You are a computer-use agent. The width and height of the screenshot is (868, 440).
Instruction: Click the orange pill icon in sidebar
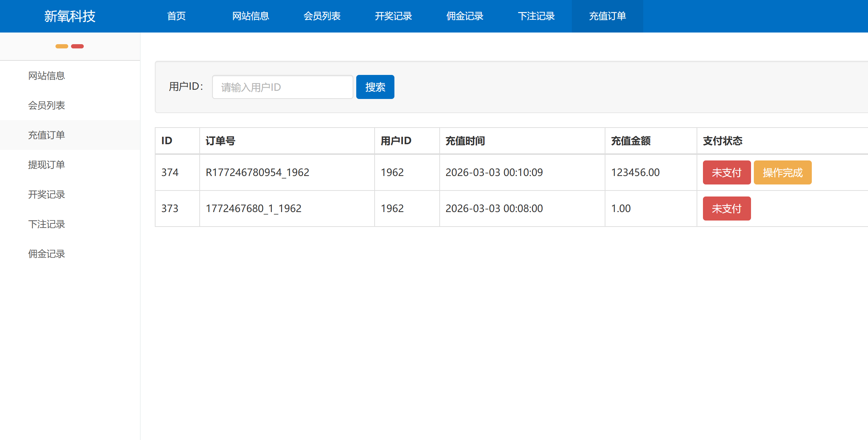[x=62, y=46]
